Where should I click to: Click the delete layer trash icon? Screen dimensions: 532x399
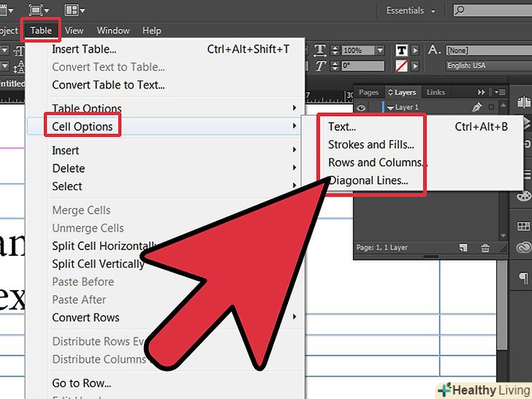tap(485, 248)
